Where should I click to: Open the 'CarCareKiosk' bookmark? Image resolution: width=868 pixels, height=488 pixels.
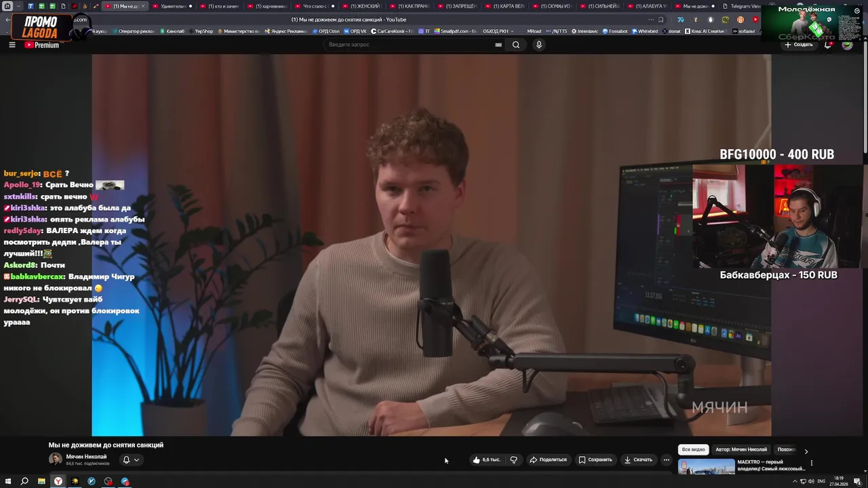point(392,31)
